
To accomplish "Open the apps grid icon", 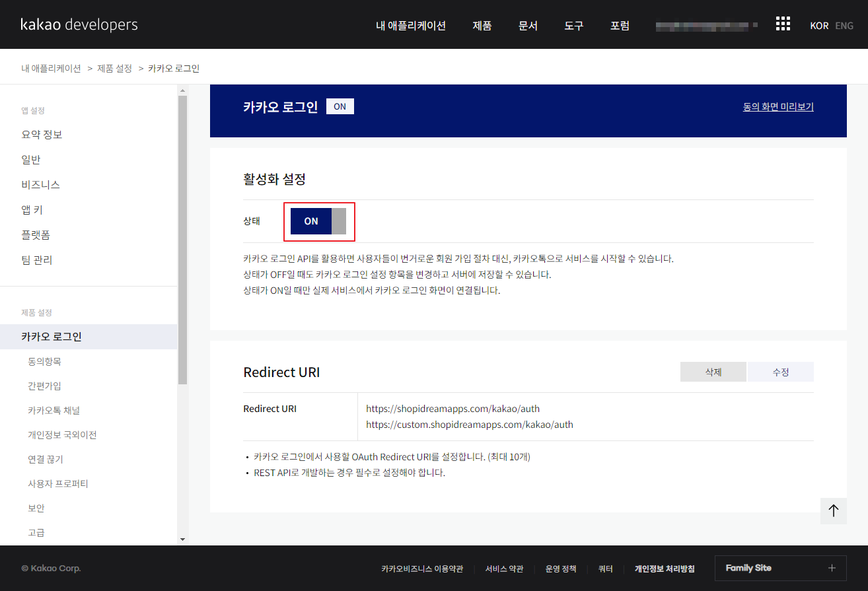I will [783, 24].
